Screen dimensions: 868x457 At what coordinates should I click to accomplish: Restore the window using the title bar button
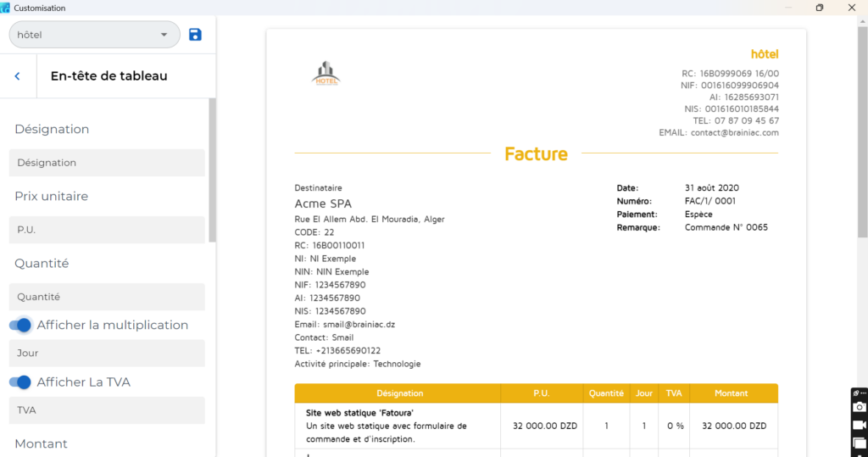point(819,8)
